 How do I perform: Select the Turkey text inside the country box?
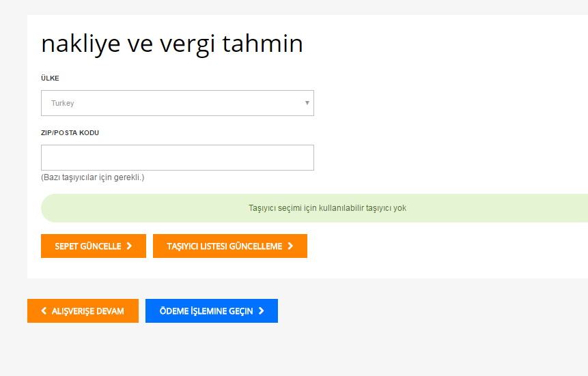coord(63,103)
